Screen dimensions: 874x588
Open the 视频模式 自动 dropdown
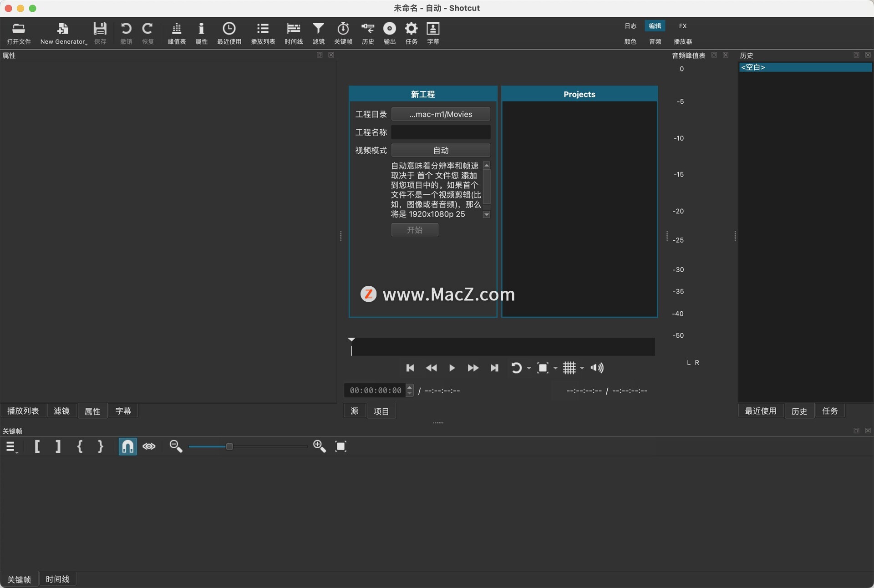click(x=441, y=150)
